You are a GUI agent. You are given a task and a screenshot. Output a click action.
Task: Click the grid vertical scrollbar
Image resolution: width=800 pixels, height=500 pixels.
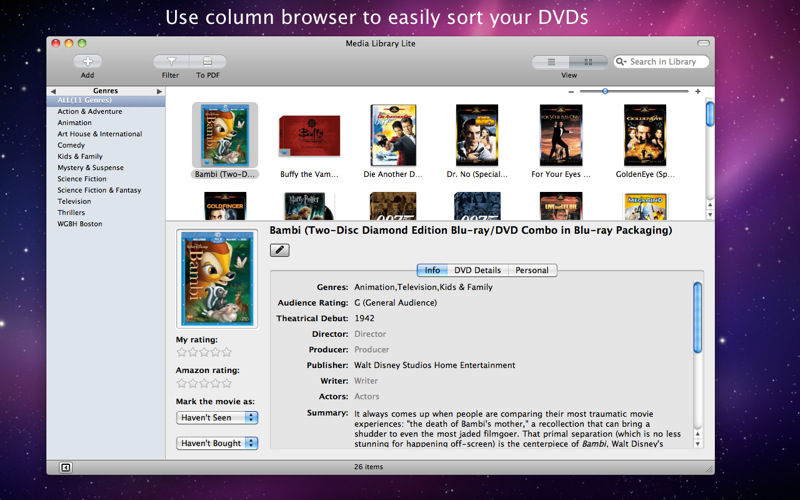(710, 114)
